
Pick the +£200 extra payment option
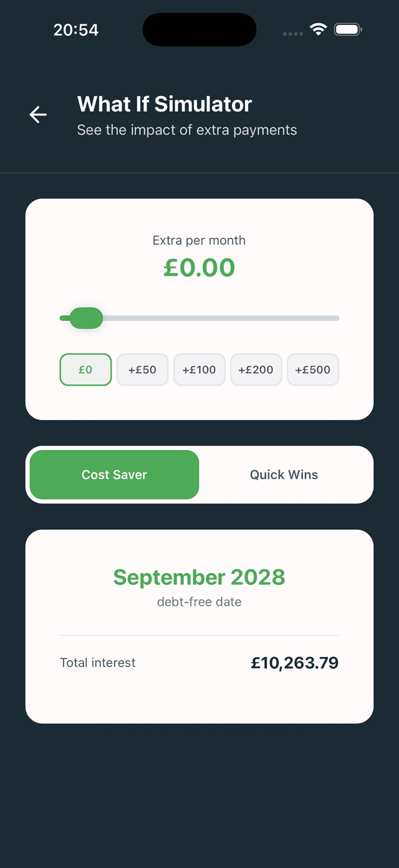256,370
